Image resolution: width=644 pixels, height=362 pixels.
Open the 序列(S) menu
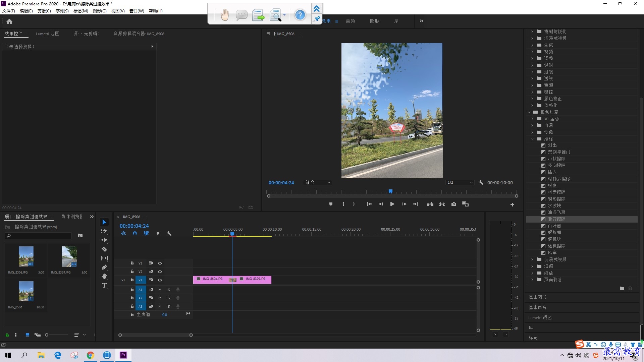pyautogui.click(x=62, y=11)
